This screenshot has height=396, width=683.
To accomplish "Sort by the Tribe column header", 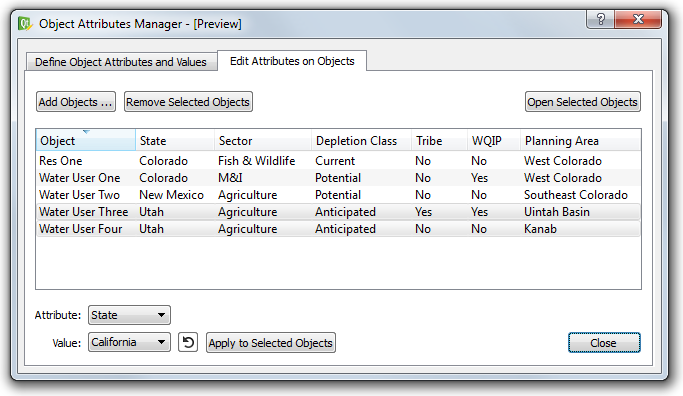I will pyautogui.click(x=440, y=141).
